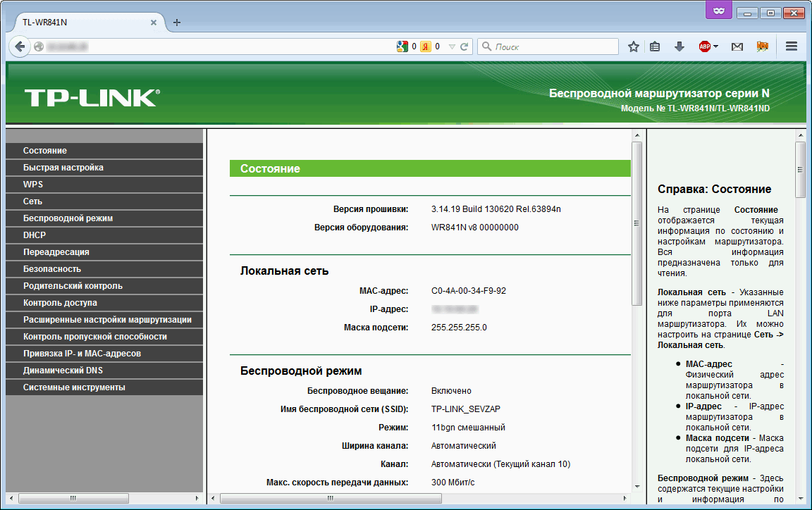Open Системные инструменты in the sidebar

point(74,387)
